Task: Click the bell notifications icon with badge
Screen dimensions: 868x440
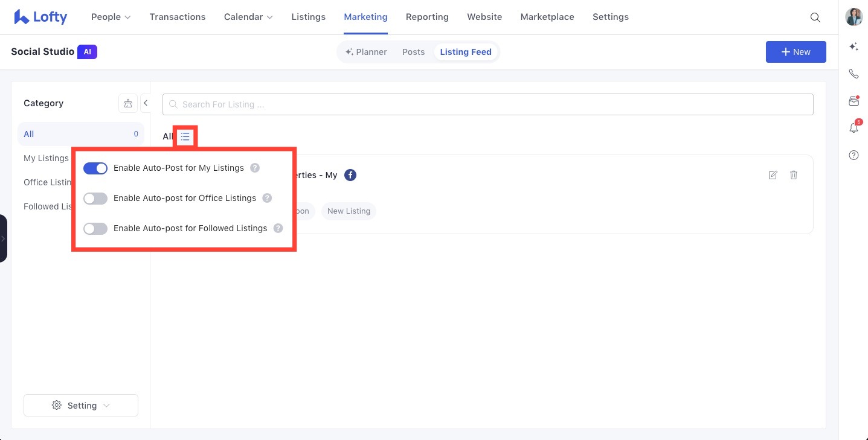Action: pyautogui.click(x=854, y=127)
